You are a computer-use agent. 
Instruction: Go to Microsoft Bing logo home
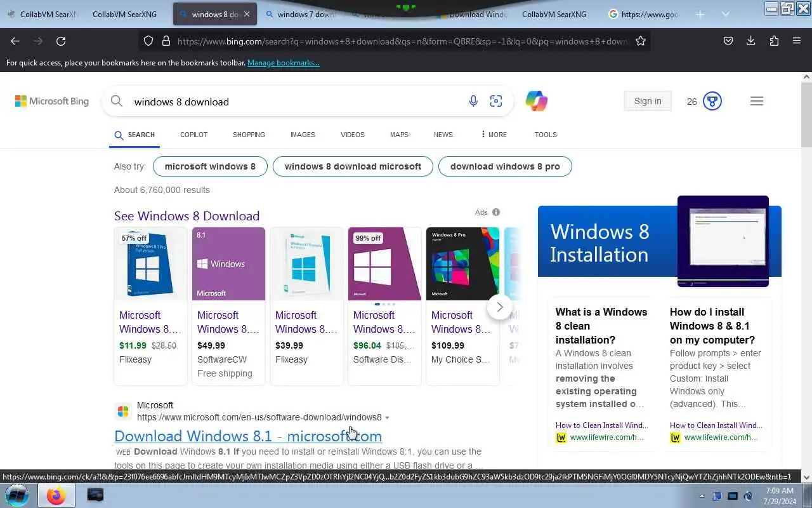click(52, 101)
